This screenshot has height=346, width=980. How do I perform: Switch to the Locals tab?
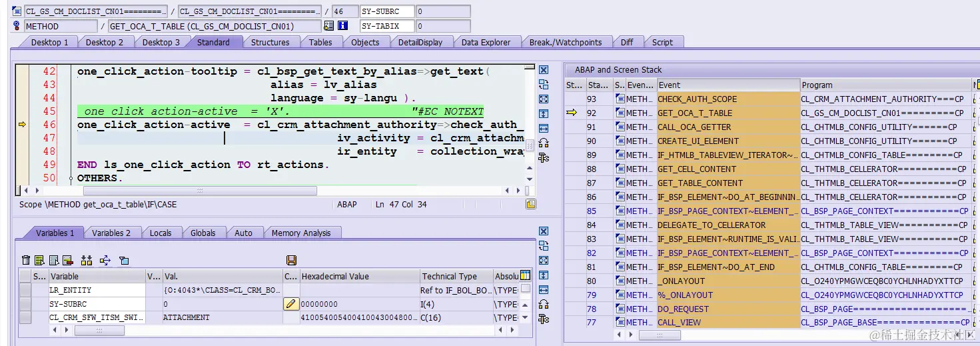coord(160,233)
